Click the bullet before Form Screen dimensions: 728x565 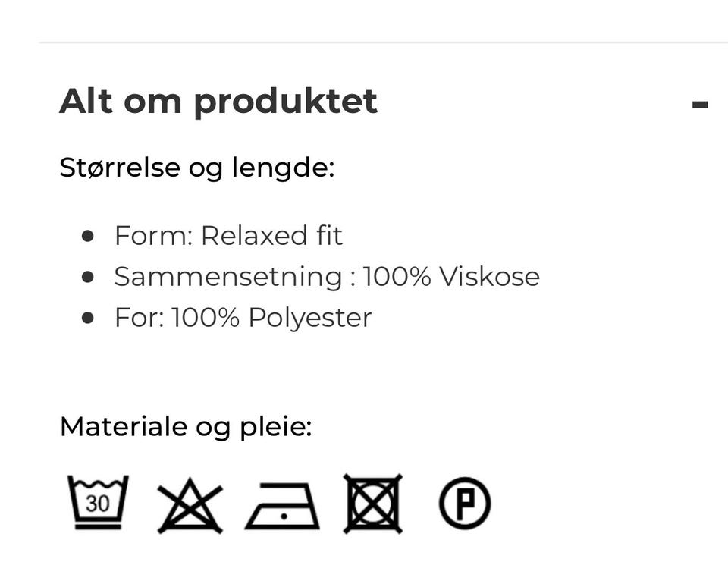point(87,236)
